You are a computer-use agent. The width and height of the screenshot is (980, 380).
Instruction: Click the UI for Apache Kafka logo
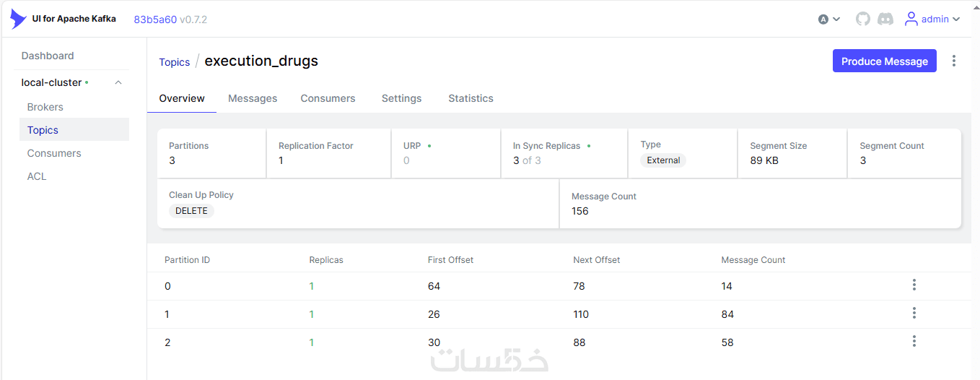coord(19,19)
